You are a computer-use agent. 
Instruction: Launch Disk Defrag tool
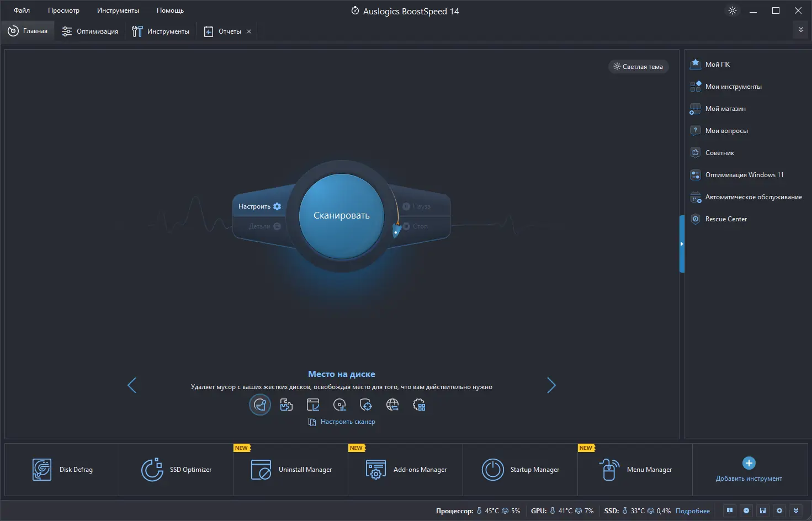click(x=62, y=470)
